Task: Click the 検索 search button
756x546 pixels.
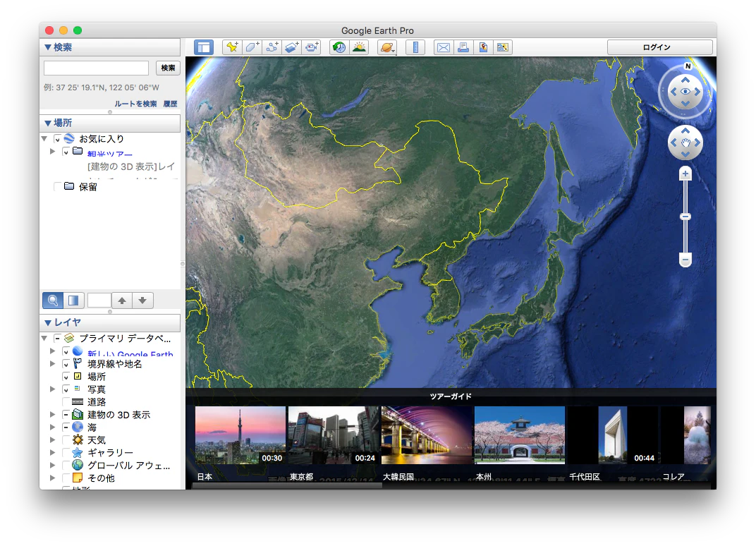Action: point(168,68)
